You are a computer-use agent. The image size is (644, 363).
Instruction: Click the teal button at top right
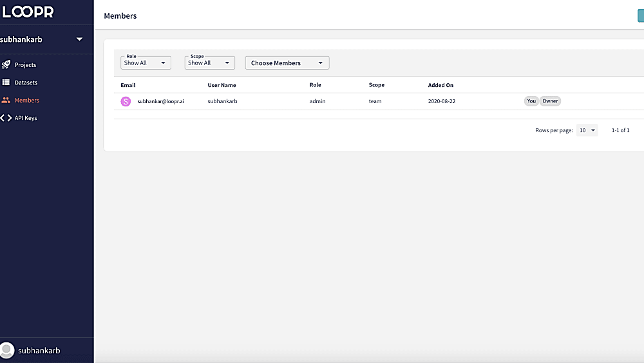tap(641, 15)
